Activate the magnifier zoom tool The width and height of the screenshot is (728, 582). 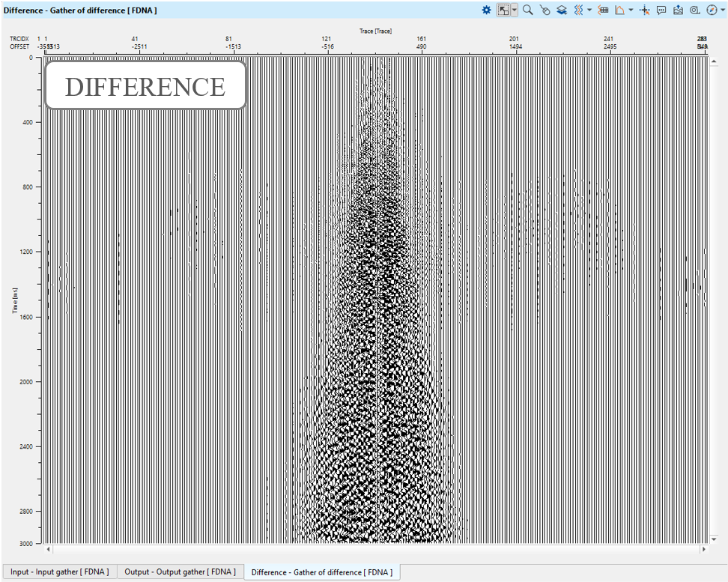point(528,10)
